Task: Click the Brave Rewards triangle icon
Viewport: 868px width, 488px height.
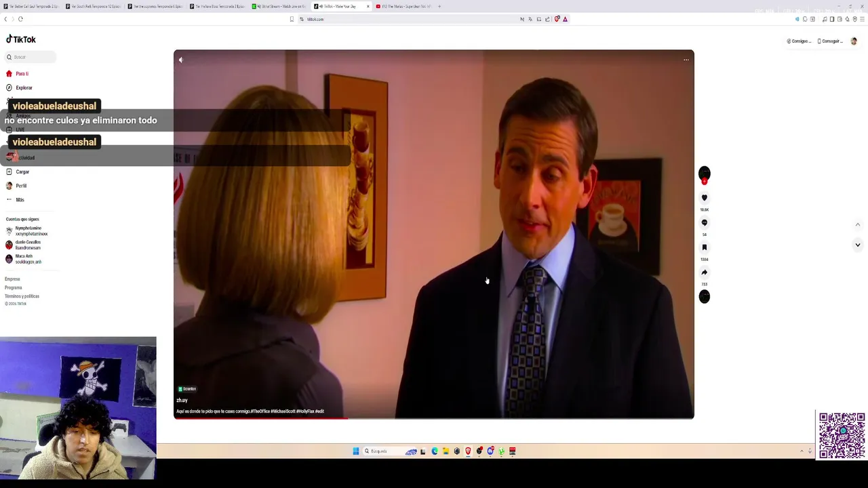Action: click(x=565, y=19)
